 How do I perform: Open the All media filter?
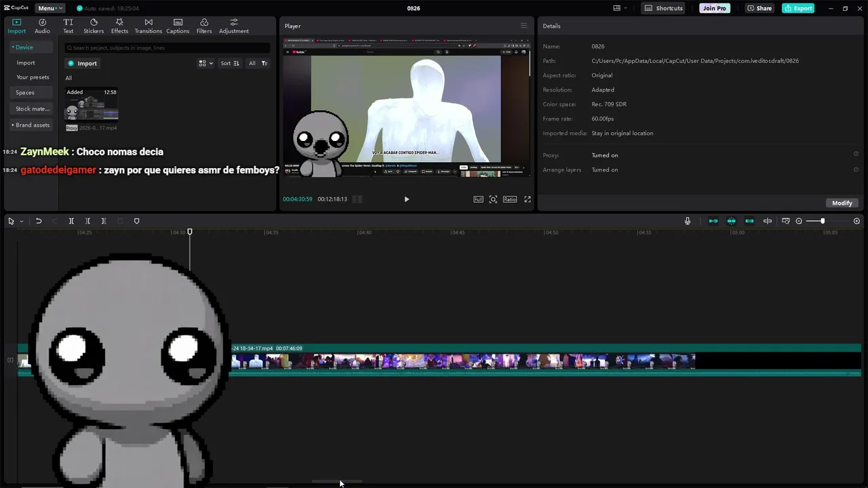click(258, 64)
